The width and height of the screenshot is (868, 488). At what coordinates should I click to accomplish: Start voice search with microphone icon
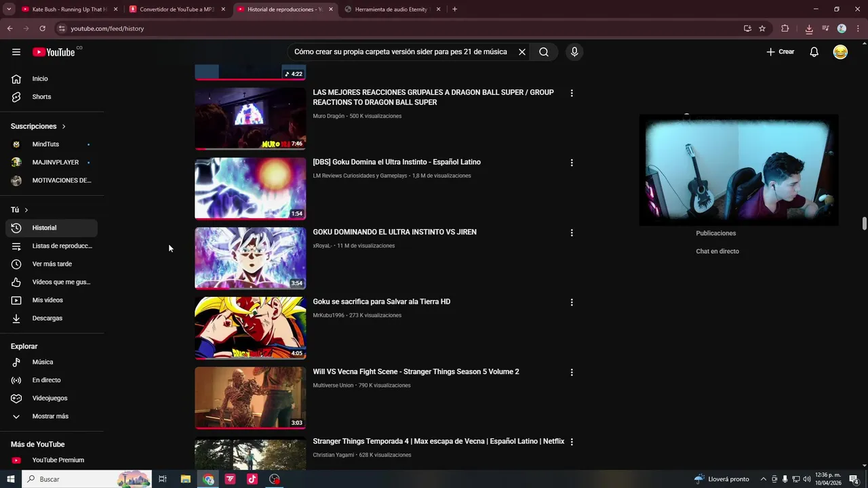coord(574,52)
